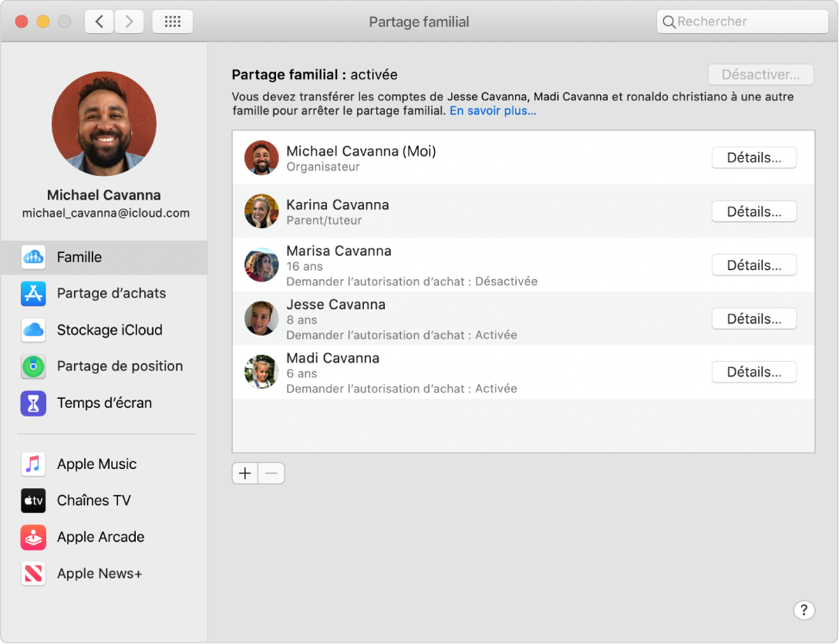Click the "8 ans" age text

coord(302,320)
